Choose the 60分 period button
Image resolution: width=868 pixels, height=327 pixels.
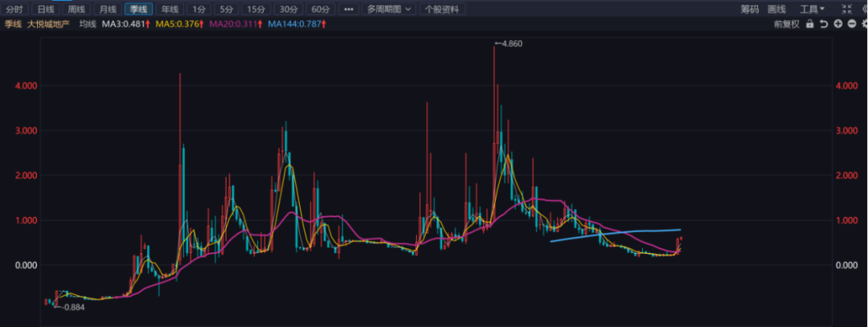tap(321, 9)
